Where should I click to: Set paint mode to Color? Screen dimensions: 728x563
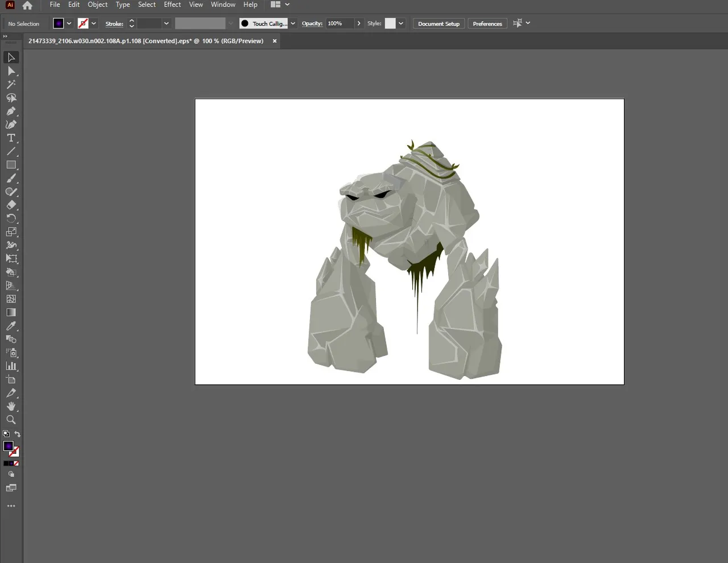click(6, 463)
